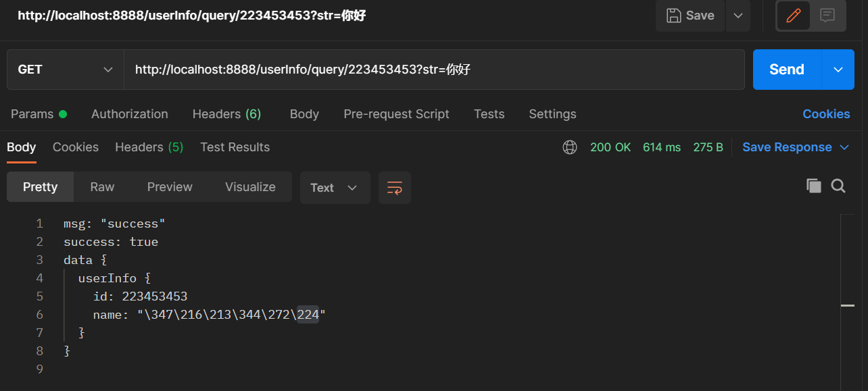The width and height of the screenshot is (868, 391).
Task: Copy the response body using the copy icon
Action: tap(814, 186)
